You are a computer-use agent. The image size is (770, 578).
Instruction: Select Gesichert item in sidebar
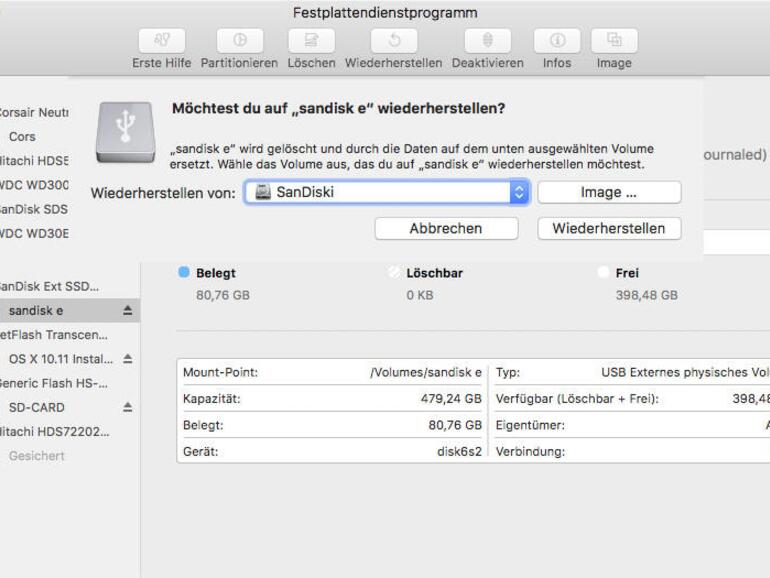[x=37, y=456]
